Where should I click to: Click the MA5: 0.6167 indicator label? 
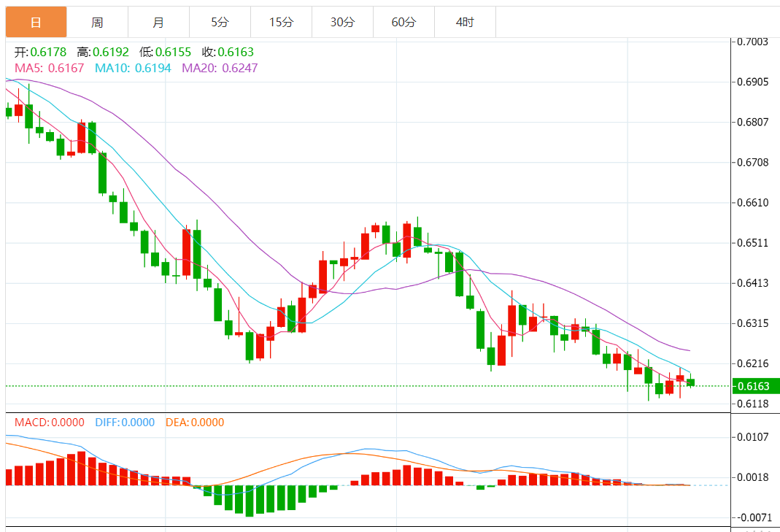[x=49, y=68]
